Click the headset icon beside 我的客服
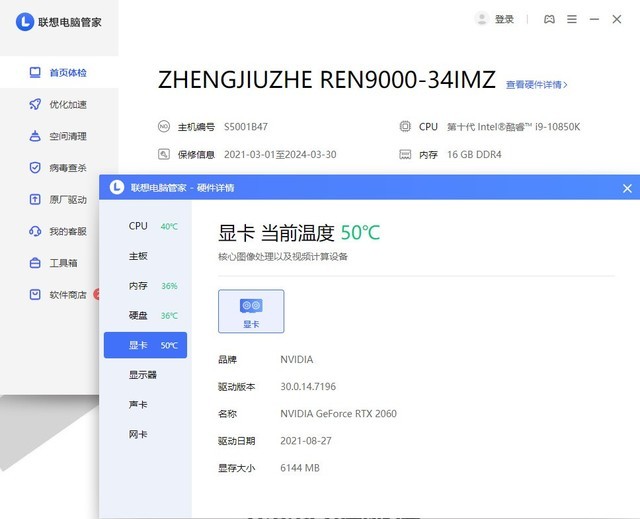The image size is (640, 519). click(35, 231)
